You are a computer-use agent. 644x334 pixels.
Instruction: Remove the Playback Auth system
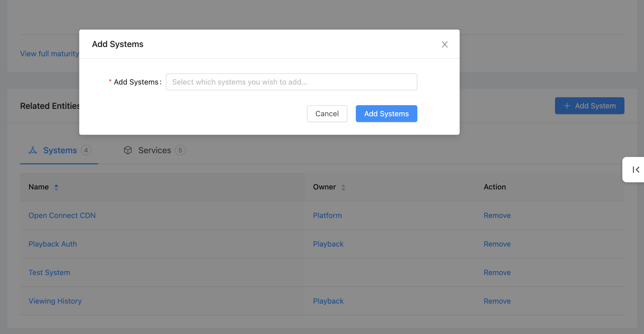497,244
